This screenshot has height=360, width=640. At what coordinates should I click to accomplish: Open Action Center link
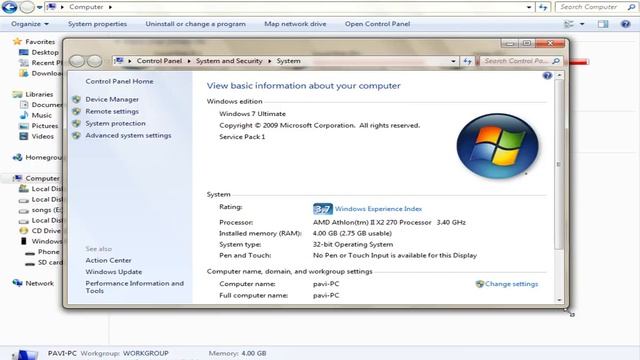tap(108, 260)
